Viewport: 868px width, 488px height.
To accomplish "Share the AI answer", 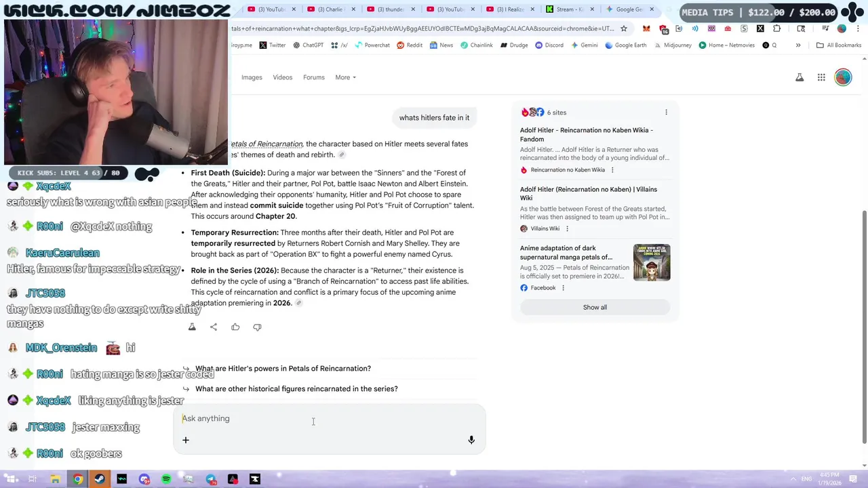I will (214, 327).
